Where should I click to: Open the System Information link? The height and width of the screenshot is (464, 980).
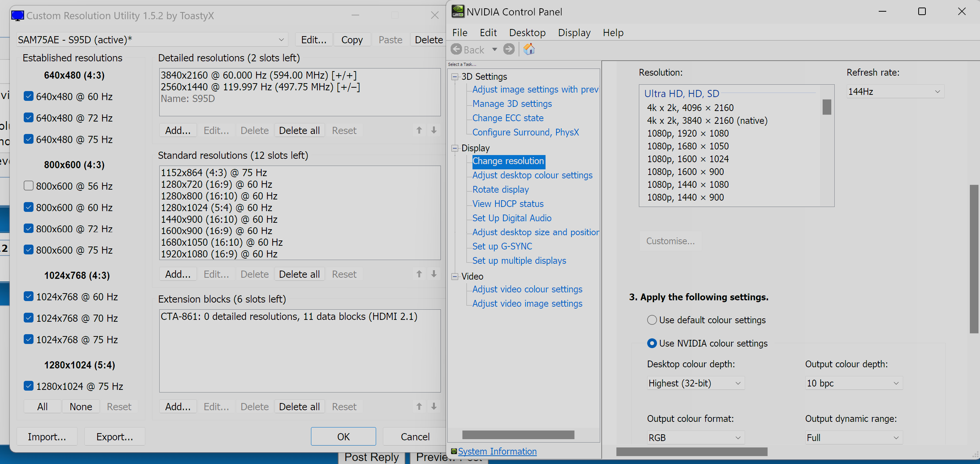pos(497,452)
